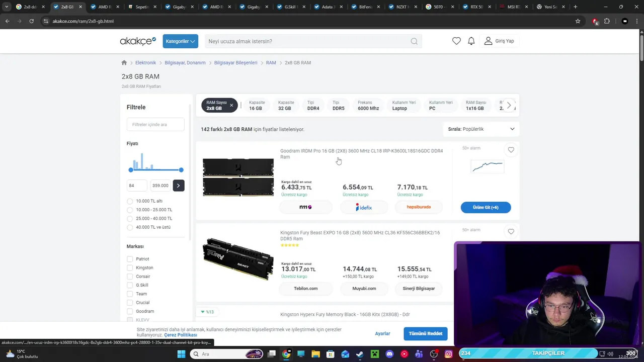The width and height of the screenshot is (644, 362).
Task: Open Windows Start menu
Action: coord(181,354)
